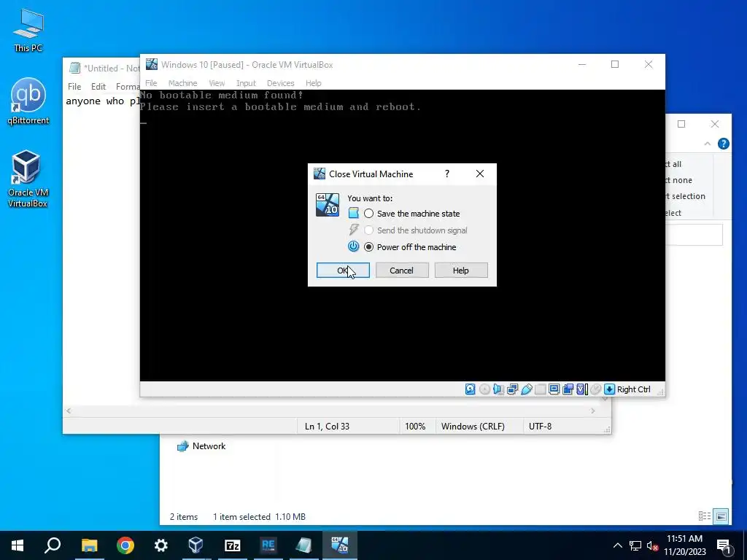
Task: Select Network in File Explorer pane
Action: (x=201, y=446)
